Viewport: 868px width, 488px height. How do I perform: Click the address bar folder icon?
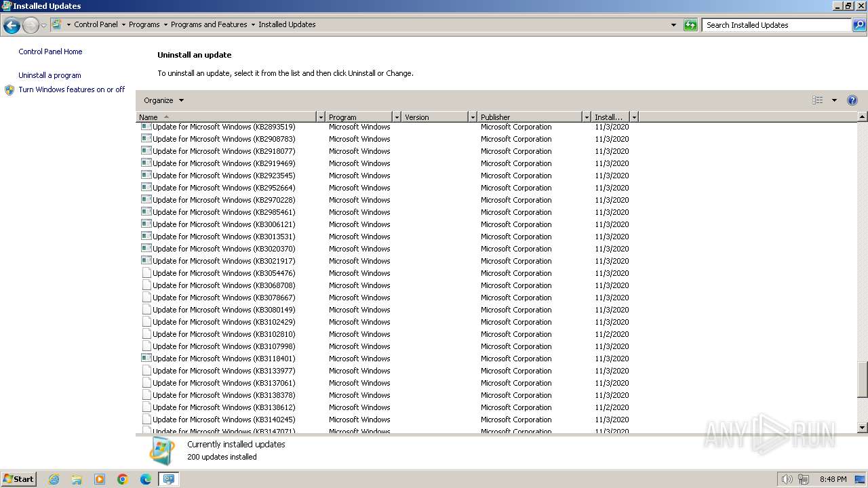coord(57,24)
